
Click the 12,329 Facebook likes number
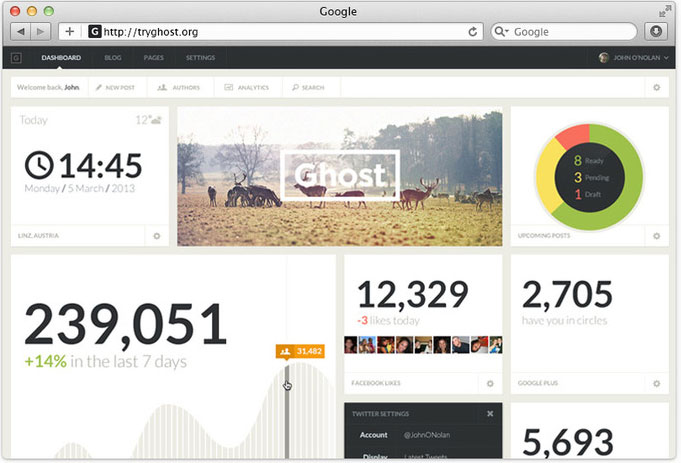tap(413, 295)
